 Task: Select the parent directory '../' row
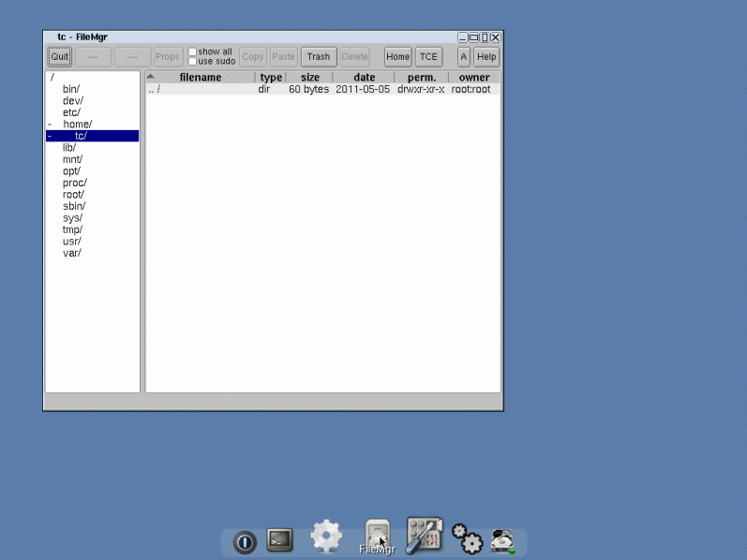tap(154, 90)
